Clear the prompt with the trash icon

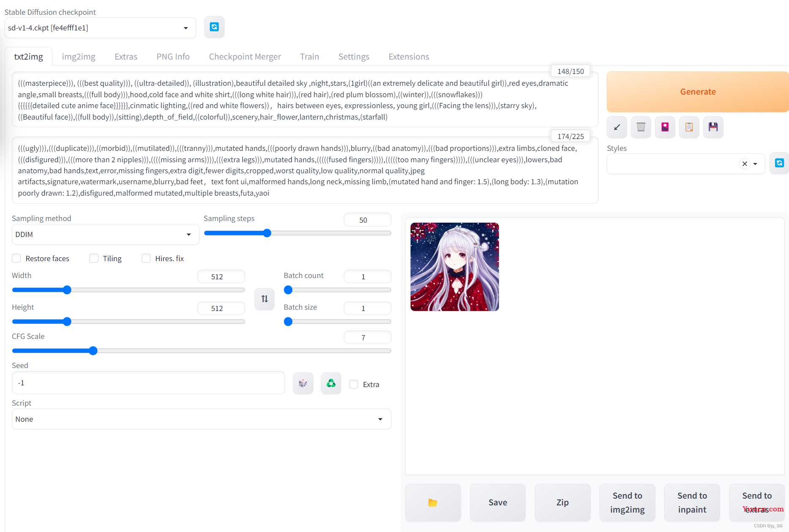tap(641, 127)
